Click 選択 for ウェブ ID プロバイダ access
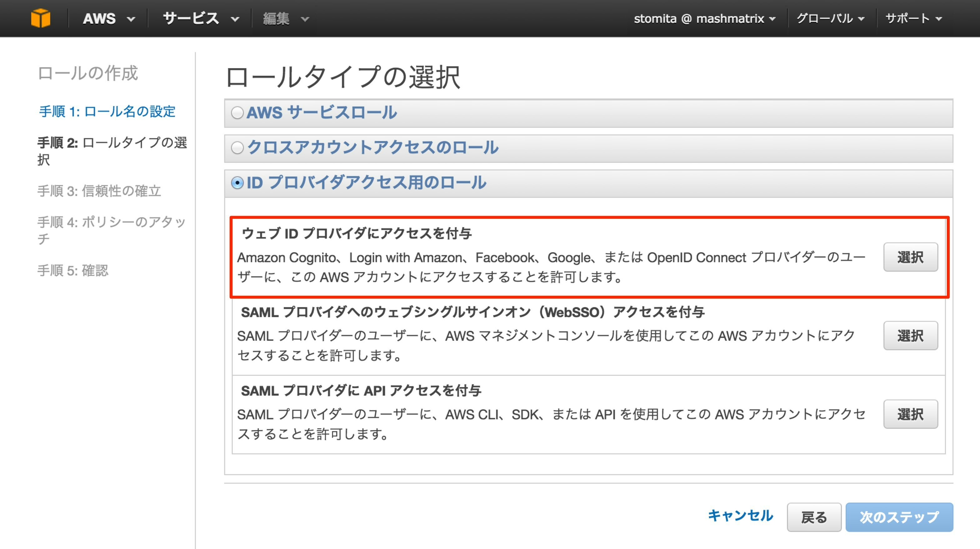Viewport: 980px width, 549px height. click(x=910, y=257)
